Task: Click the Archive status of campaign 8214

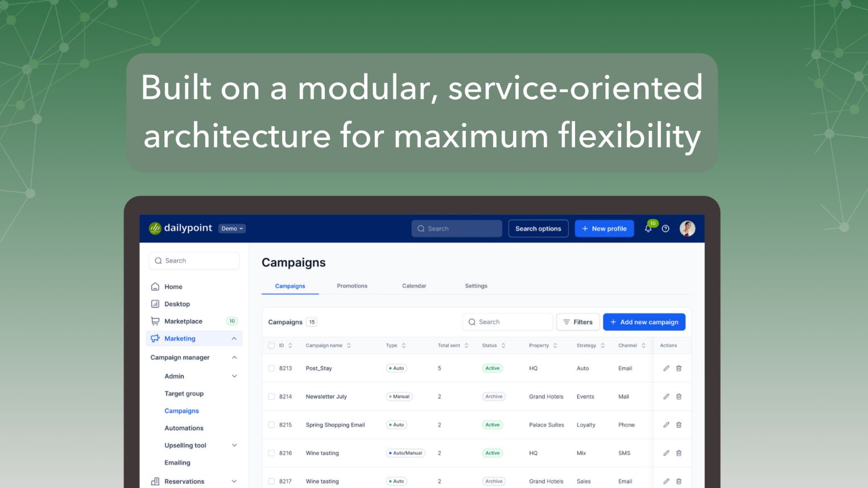Action: [494, 396]
